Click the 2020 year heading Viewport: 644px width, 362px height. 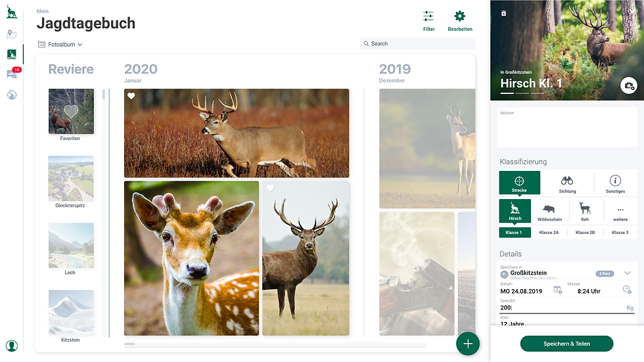click(x=141, y=69)
